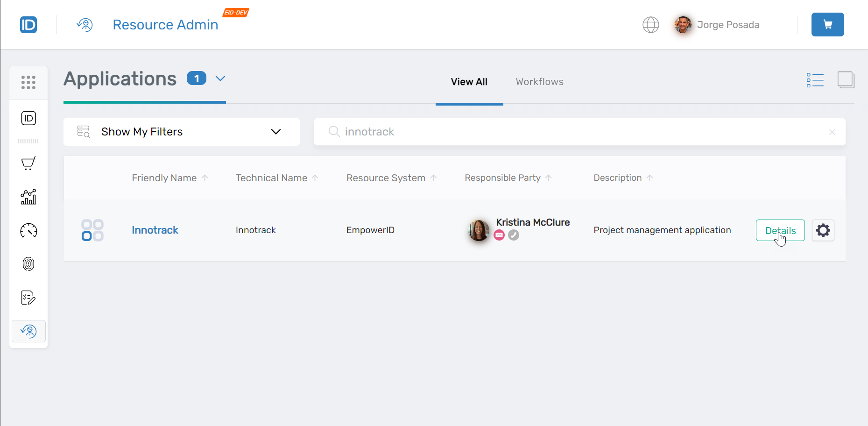The width and height of the screenshot is (868, 426).
Task: Select the ID badge sidebar icon
Action: coord(28,118)
